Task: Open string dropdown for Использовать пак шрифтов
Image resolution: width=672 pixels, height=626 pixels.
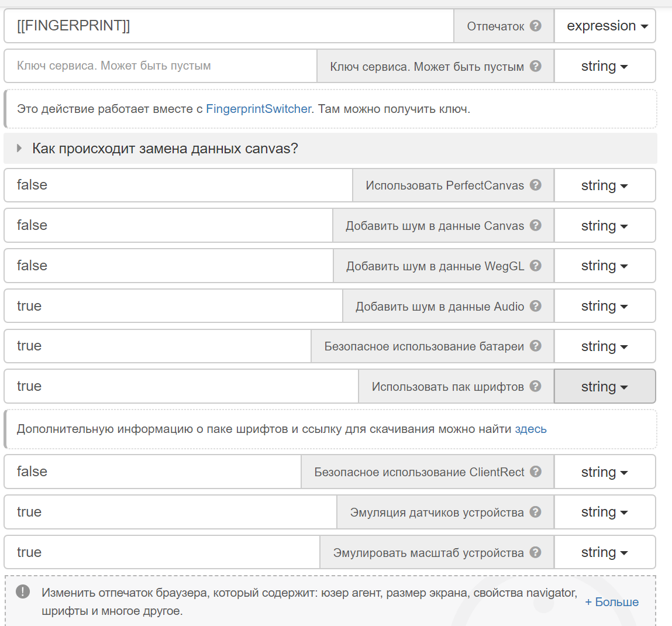Action: (604, 387)
